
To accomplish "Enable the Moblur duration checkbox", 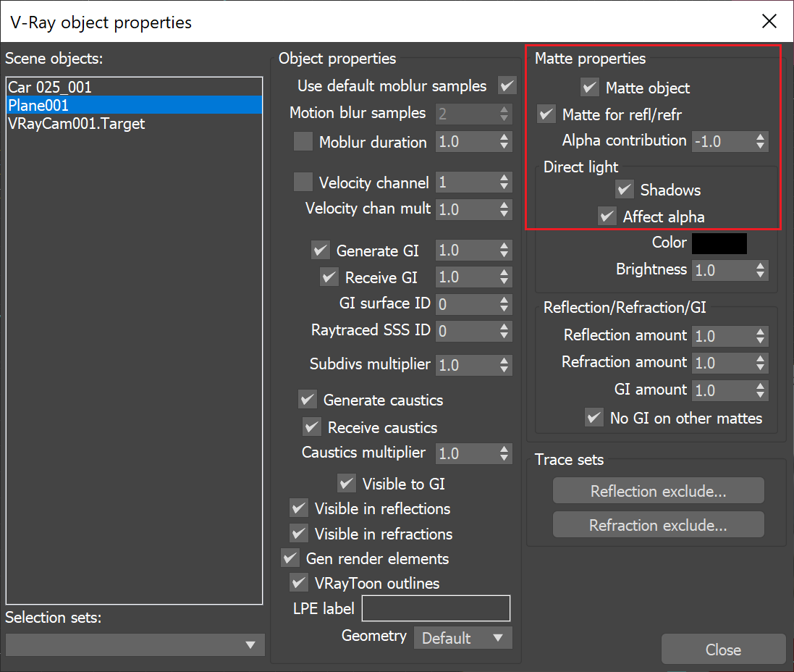I will point(303,141).
